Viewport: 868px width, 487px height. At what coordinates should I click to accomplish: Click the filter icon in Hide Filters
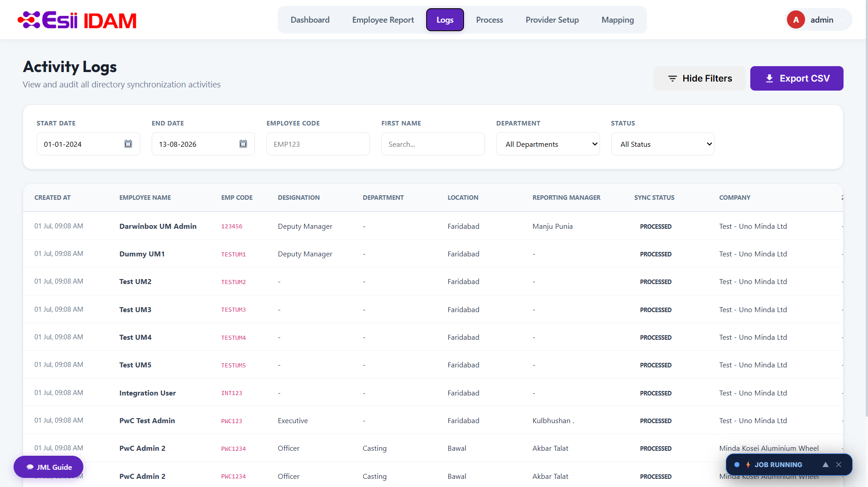672,78
